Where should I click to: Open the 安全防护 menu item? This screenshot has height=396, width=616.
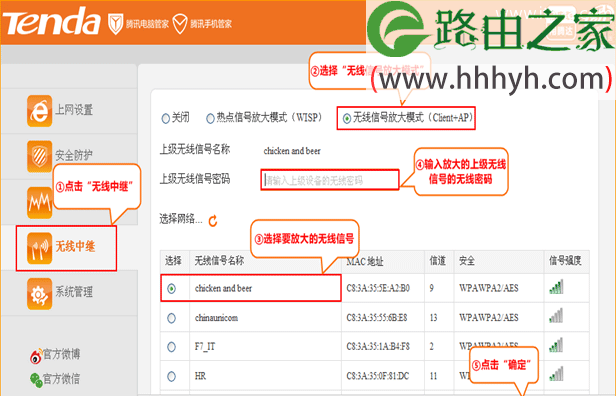coord(74,155)
